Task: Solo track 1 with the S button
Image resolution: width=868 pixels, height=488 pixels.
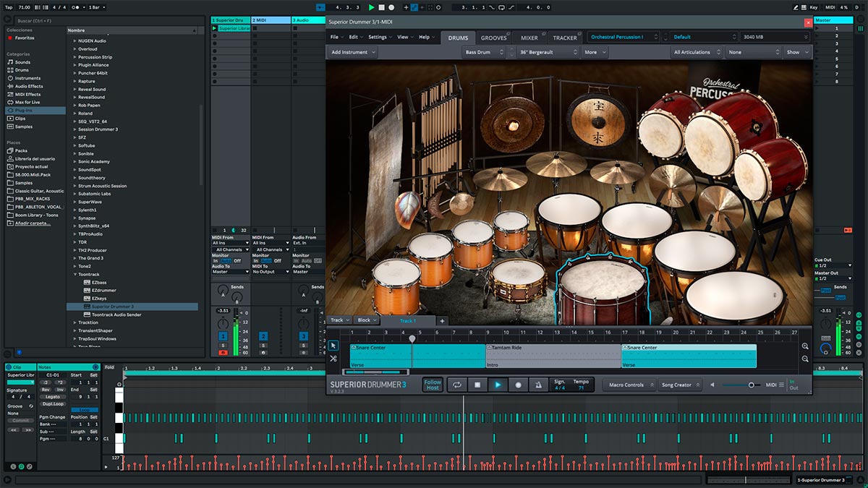Action: pyautogui.click(x=223, y=346)
